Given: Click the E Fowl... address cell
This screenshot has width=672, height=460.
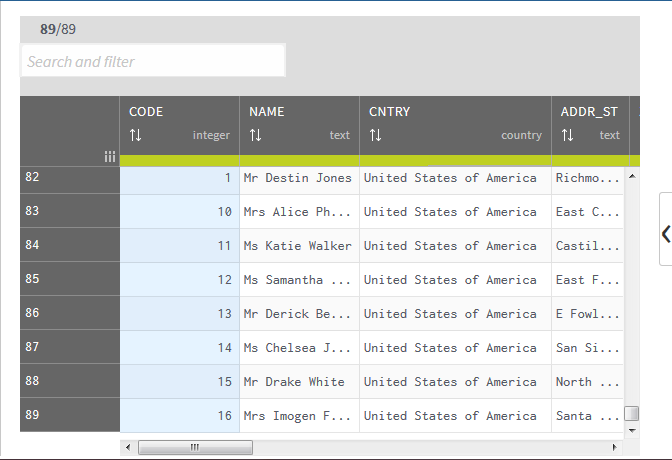Looking at the screenshot, I should pyautogui.click(x=587, y=313).
